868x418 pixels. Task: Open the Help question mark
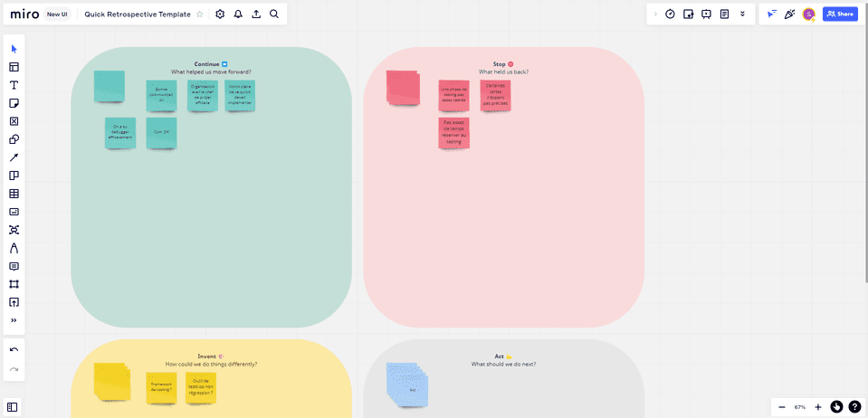[x=854, y=407]
